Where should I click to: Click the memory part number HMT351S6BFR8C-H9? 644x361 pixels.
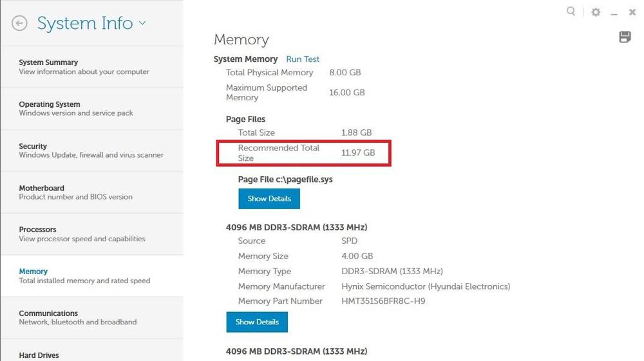point(383,301)
